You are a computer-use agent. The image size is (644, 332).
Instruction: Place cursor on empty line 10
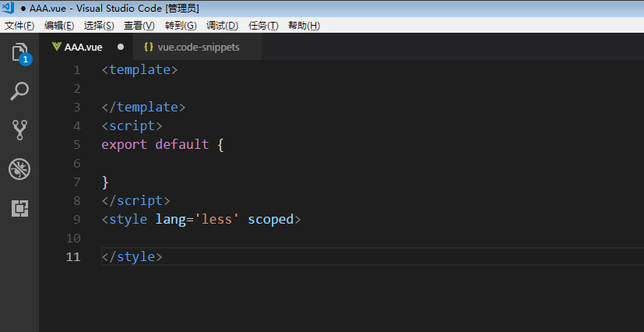pyautogui.click(x=370, y=238)
